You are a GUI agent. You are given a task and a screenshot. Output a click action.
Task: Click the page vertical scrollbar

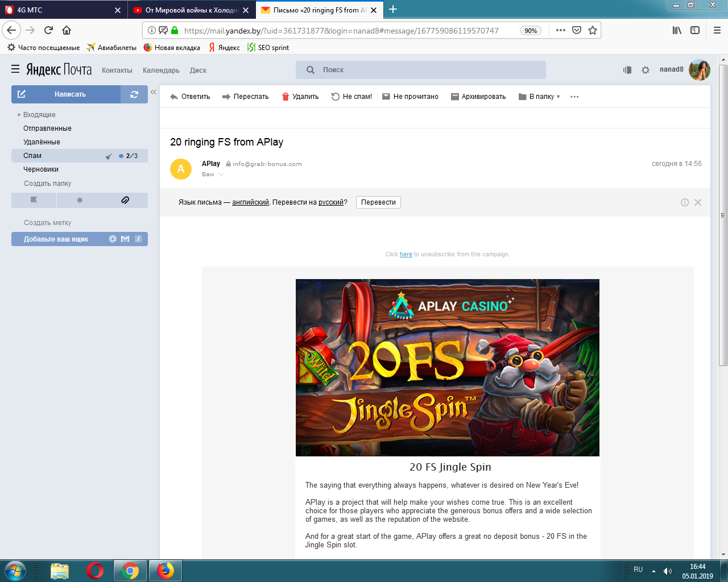point(723,216)
